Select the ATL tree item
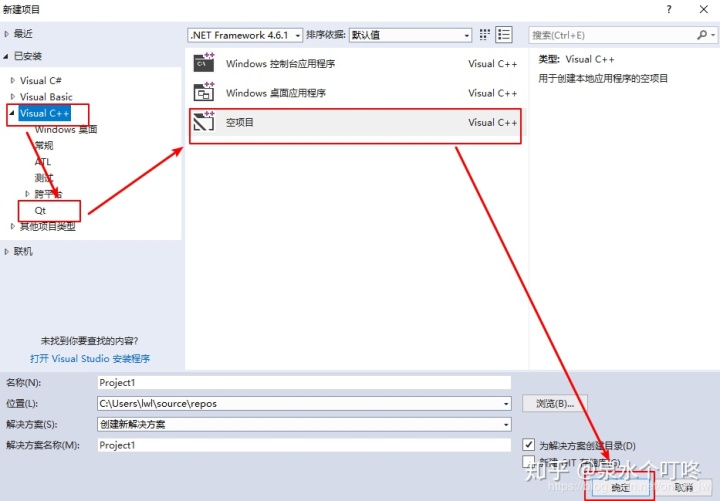The height and width of the screenshot is (501, 720). click(x=43, y=162)
